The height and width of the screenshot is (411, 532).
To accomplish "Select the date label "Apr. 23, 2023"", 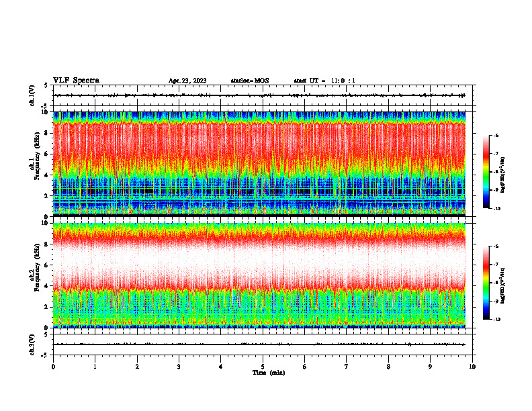I will pyautogui.click(x=187, y=81).
